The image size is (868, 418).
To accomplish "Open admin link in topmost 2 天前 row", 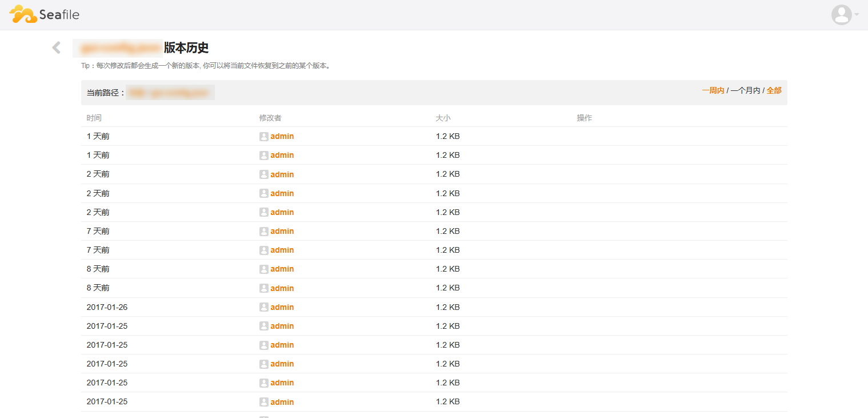I will [282, 174].
